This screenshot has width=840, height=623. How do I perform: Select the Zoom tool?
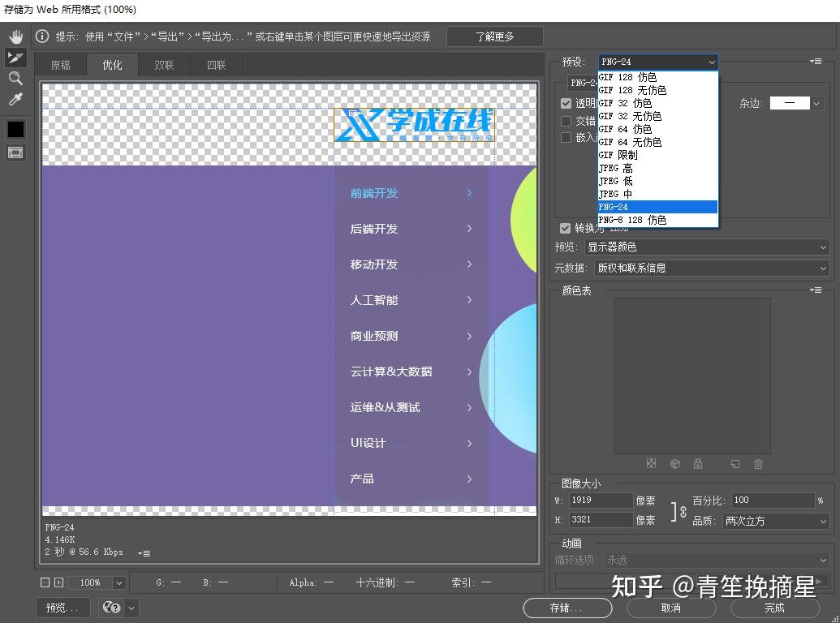click(16, 79)
